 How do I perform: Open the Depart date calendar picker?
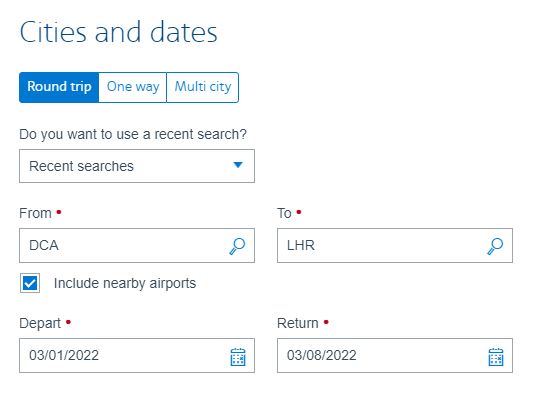pos(238,357)
